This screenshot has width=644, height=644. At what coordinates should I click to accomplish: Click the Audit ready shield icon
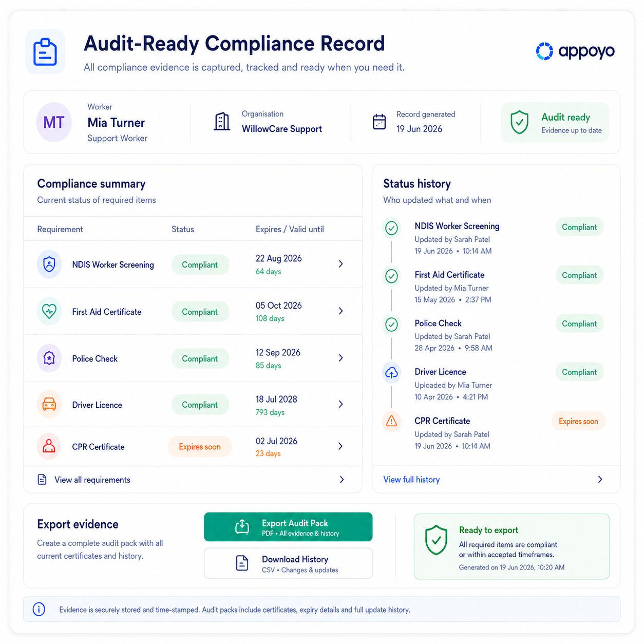[519, 122]
